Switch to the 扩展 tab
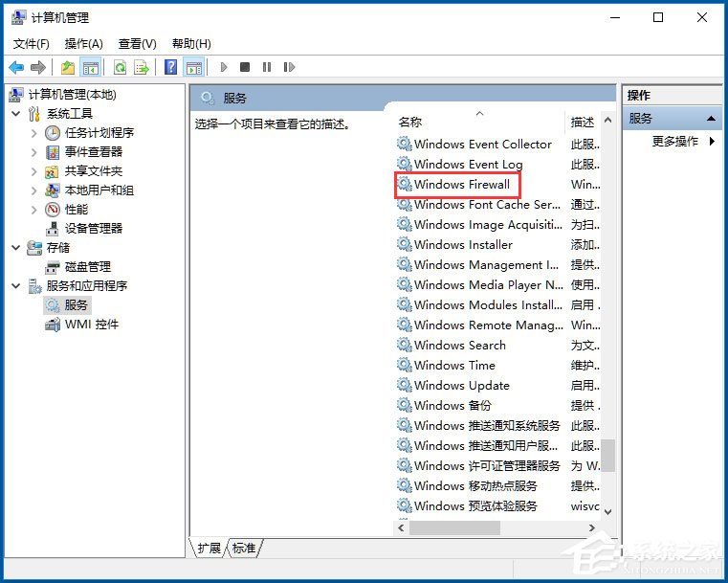Screen dimensions: 728x583 (209, 549)
